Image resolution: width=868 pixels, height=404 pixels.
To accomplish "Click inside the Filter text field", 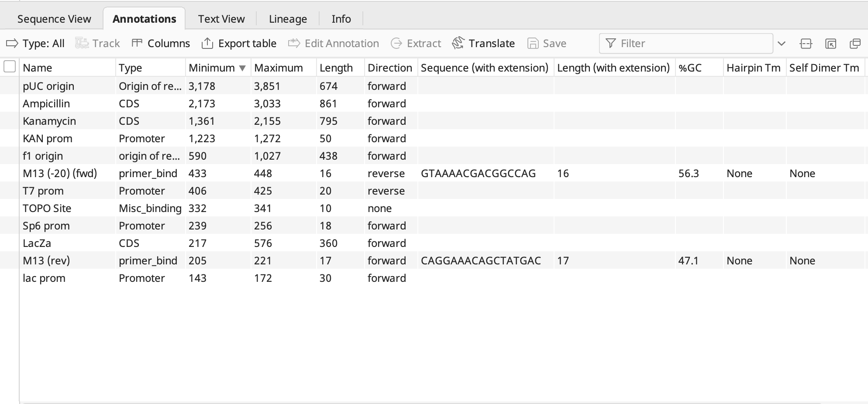I will pos(690,44).
